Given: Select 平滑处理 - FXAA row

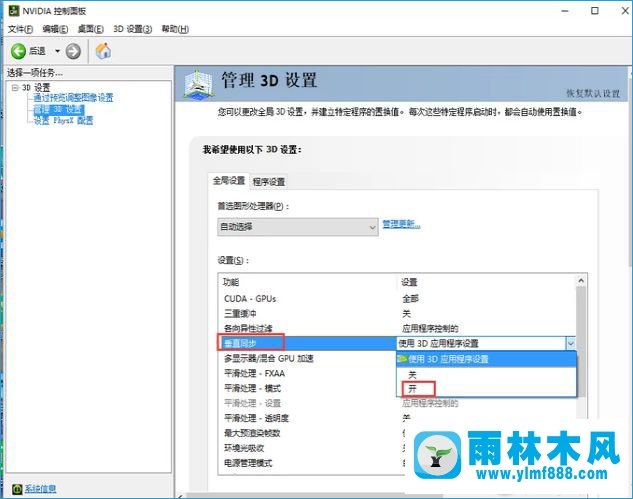Looking at the screenshot, I should coord(307,373).
